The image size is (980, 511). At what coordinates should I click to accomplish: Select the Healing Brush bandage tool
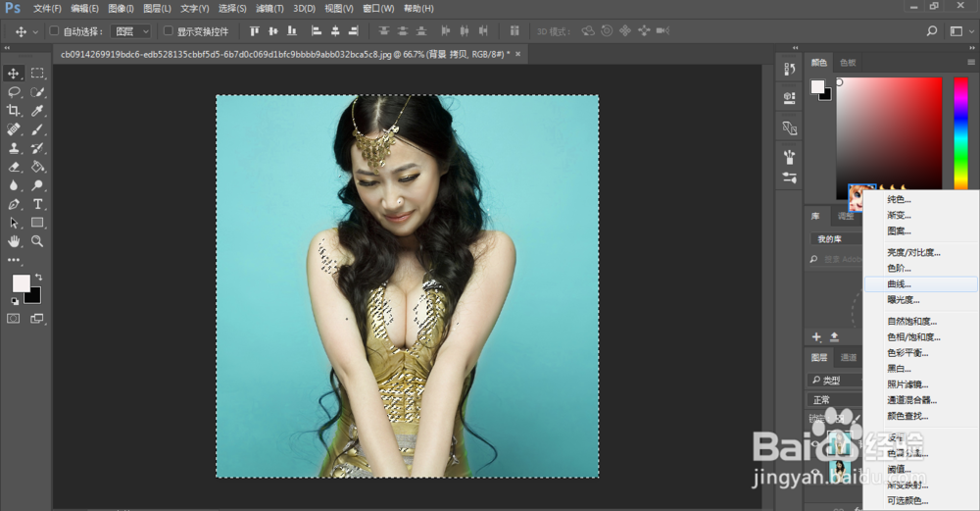(13, 129)
